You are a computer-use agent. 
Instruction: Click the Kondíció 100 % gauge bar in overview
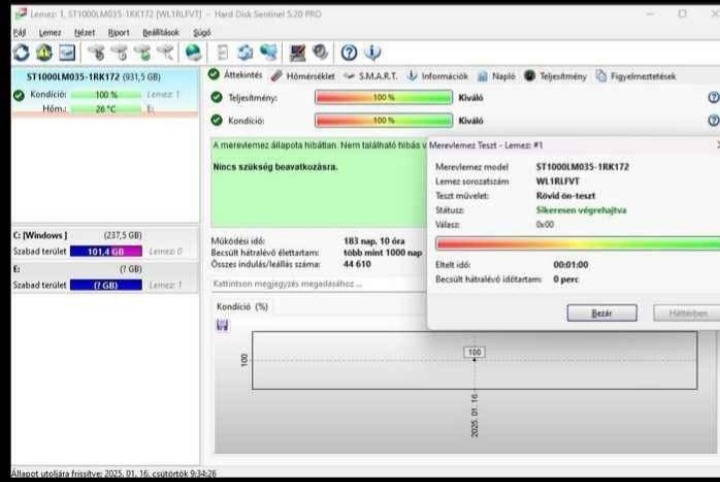coord(384,120)
